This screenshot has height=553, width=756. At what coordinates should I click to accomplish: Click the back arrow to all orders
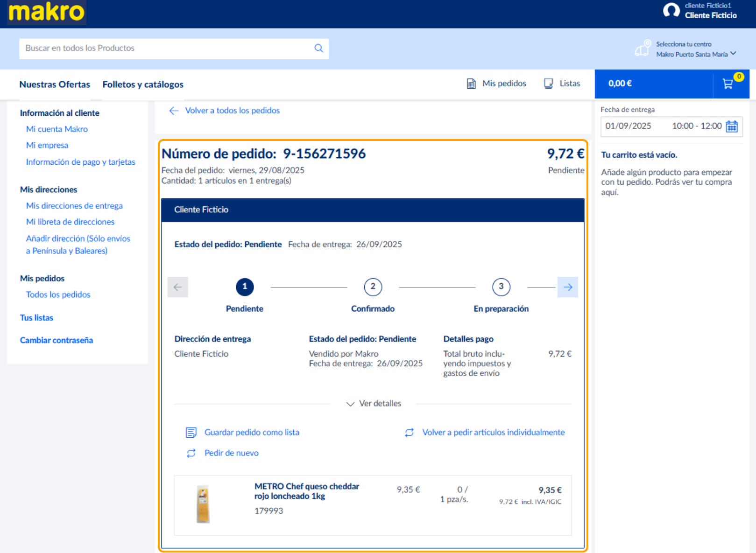tap(174, 111)
